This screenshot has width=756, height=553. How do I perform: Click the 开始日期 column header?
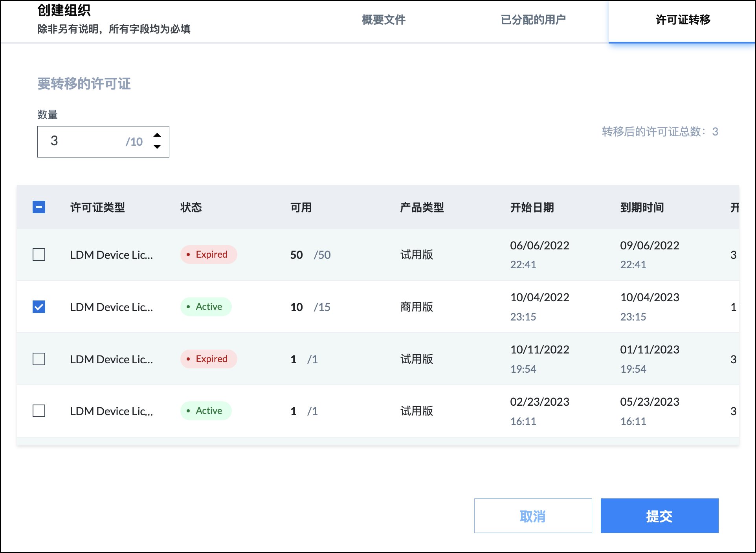point(532,207)
